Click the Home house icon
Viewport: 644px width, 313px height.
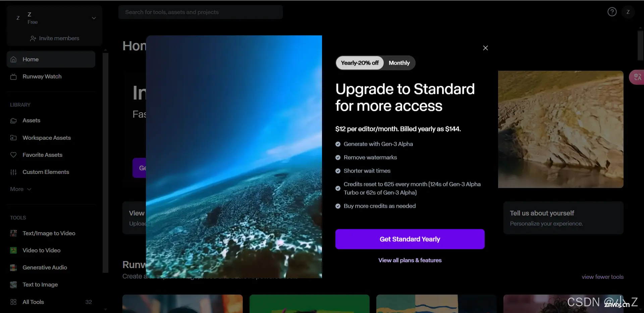[x=13, y=59]
